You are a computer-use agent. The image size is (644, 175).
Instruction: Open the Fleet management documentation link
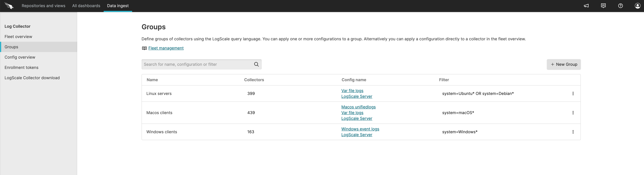pos(166,48)
